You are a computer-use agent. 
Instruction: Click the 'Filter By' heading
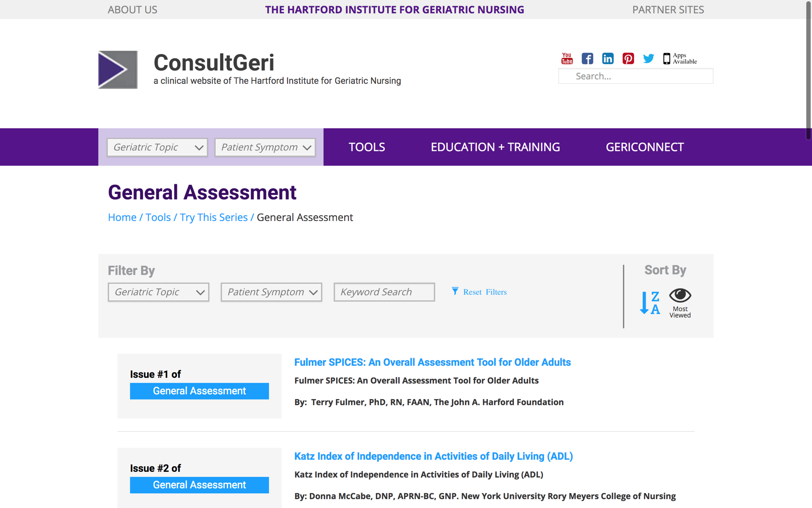(131, 271)
